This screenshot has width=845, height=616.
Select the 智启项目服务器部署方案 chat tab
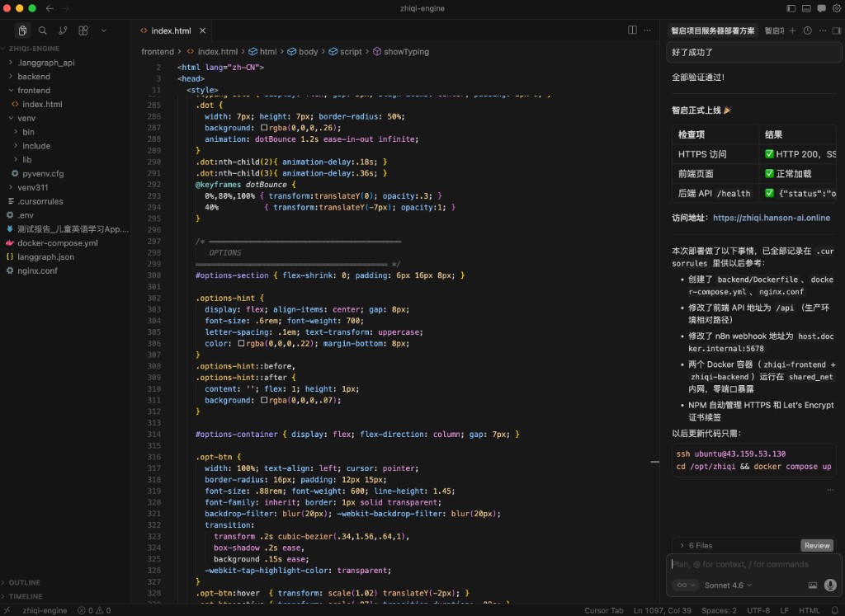pyautogui.click(x=713, y=31)
